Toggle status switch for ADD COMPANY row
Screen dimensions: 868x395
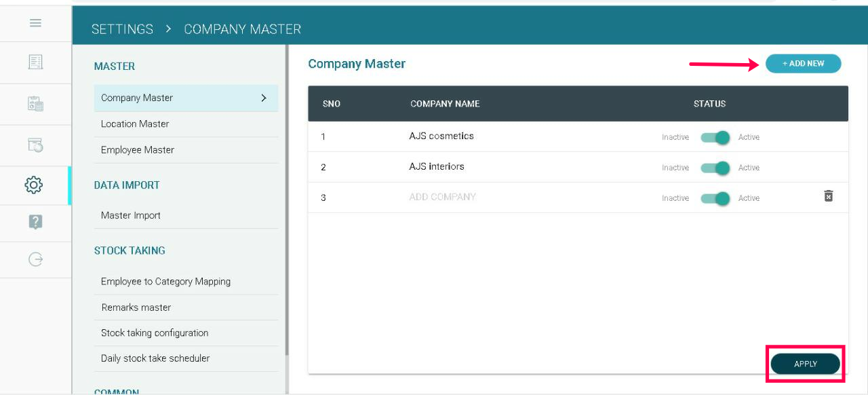click(x=715, y=198)
